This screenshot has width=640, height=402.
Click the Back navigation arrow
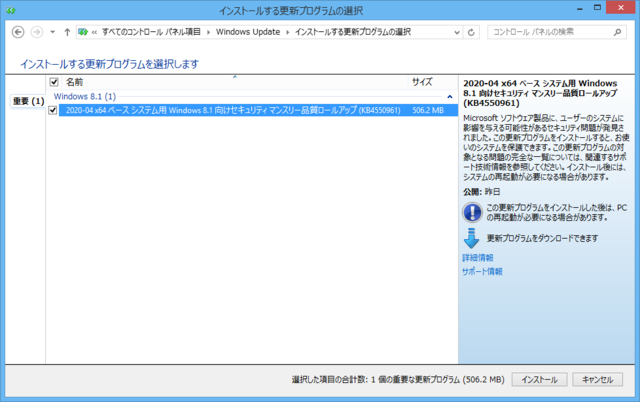click(x=18, y=32)
